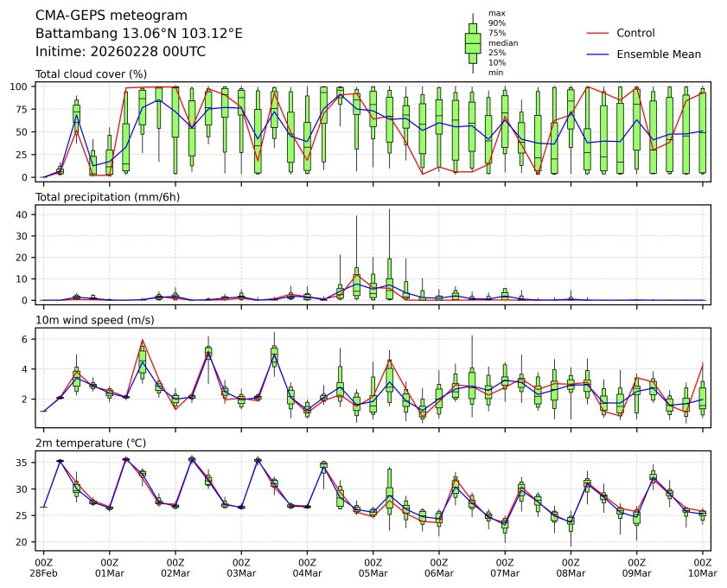Click the 35 label on temperature axis
The height and width of the screenshot is (588, 727).
[x=25, y=463]
